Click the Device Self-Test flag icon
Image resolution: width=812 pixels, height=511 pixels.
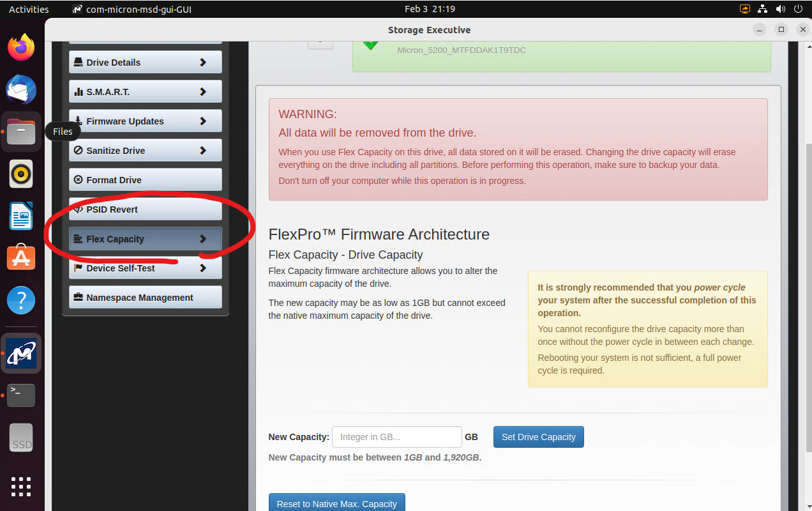pyautogui.click(x=79, y=268)
